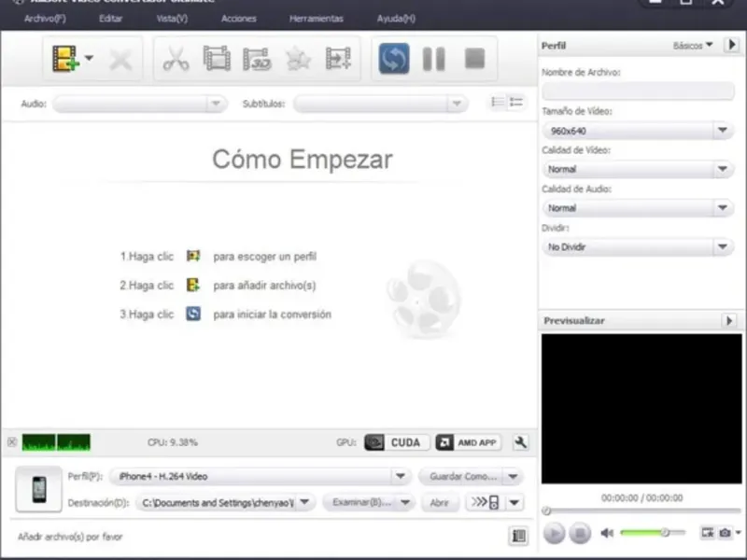The width and height of the screenshot is (747, 560).
Task: Click the Remove (X) toolbar icon
Action: [x=120, y=60]
